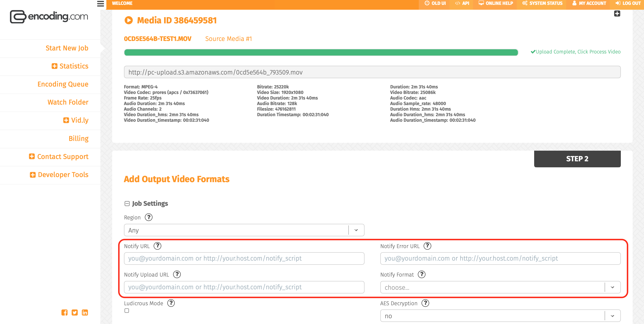The height and width of the screenshot is (324, 644).
Task: Open the Notify Format dropdown
Action: (x=500, y=287)
